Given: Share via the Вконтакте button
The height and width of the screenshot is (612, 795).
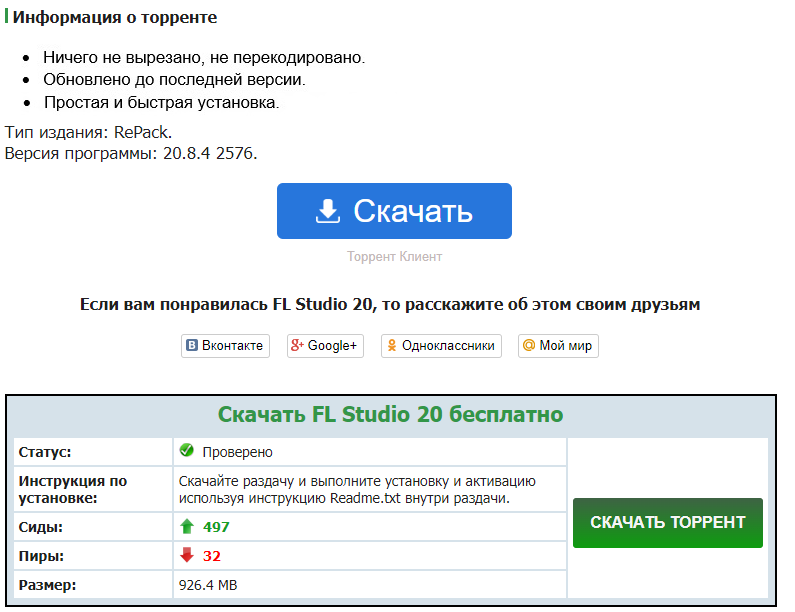Looking at the screenshot, I should pyautogui.click(x=225, y=346).
